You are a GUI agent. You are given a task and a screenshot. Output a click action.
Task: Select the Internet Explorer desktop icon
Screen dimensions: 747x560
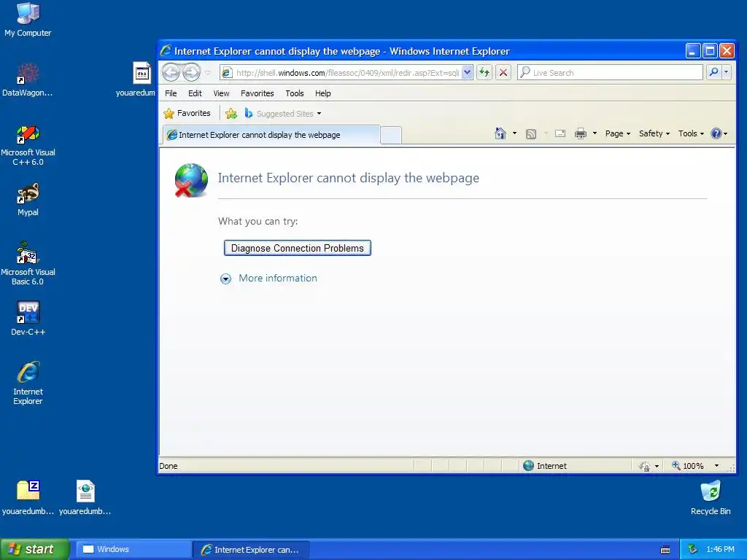click(x=28, y=383)
